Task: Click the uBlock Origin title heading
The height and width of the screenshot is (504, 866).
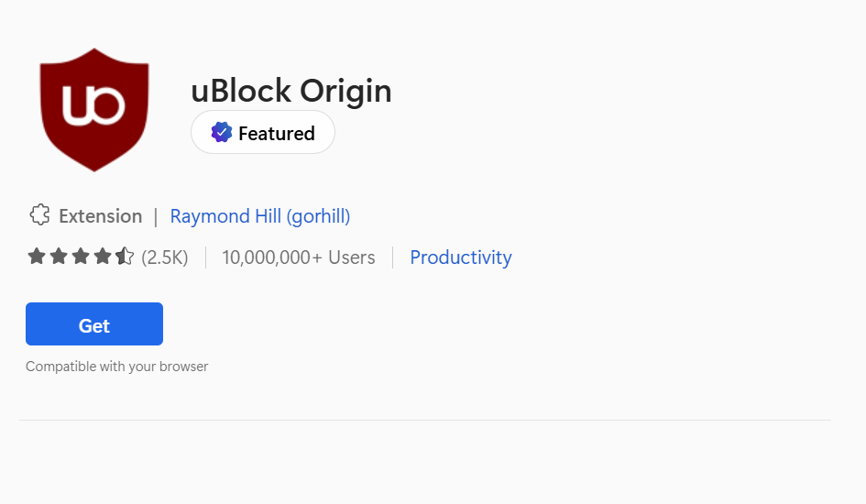Action: [291, 91]
